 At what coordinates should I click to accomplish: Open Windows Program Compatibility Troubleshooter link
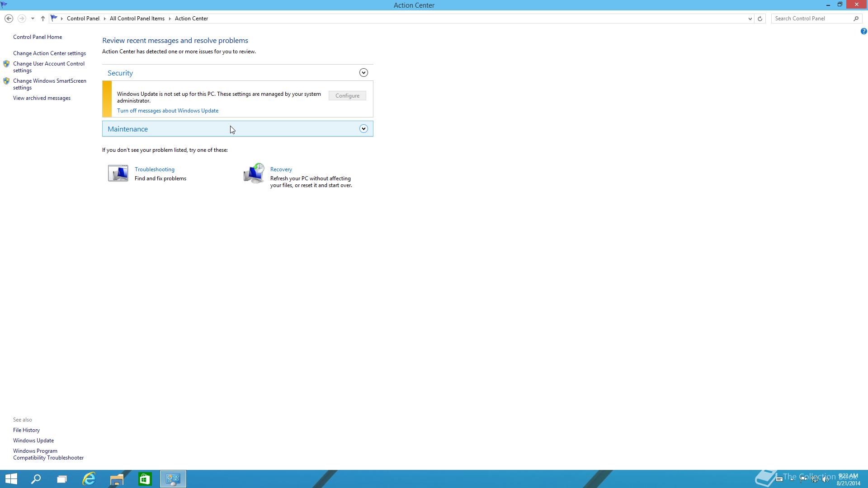(x=48, y=454)
